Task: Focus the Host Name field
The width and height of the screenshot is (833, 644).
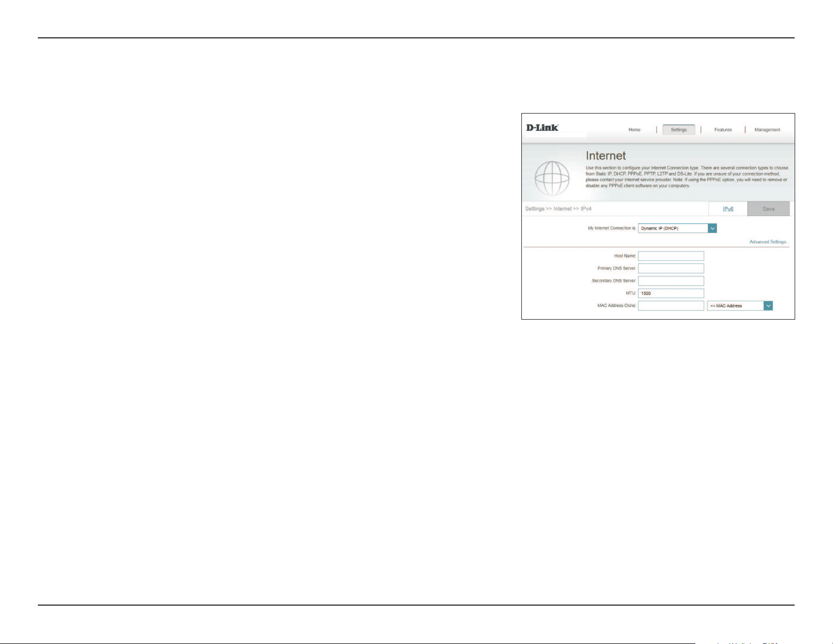Action: click(x=671, y=256)
